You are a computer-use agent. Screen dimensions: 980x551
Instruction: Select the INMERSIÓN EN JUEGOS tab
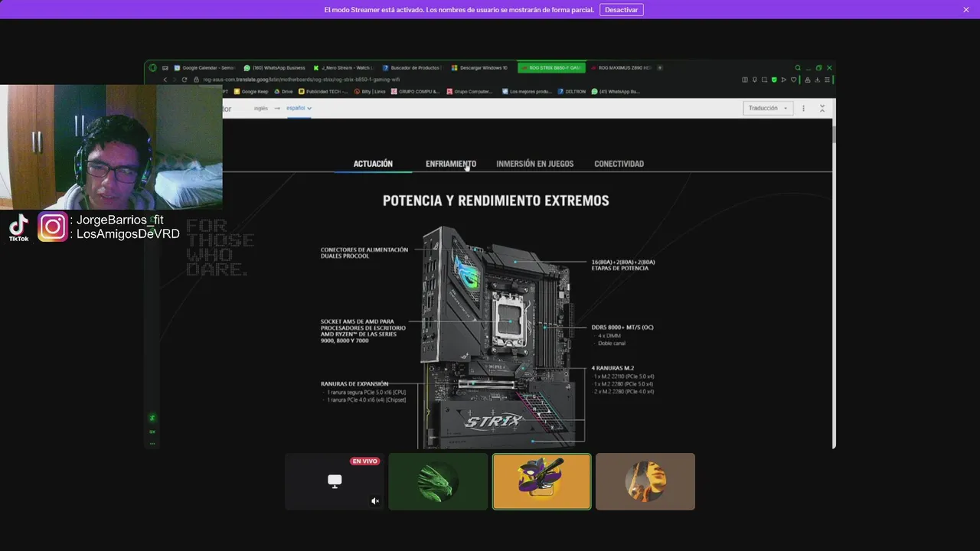coord(534,164)
